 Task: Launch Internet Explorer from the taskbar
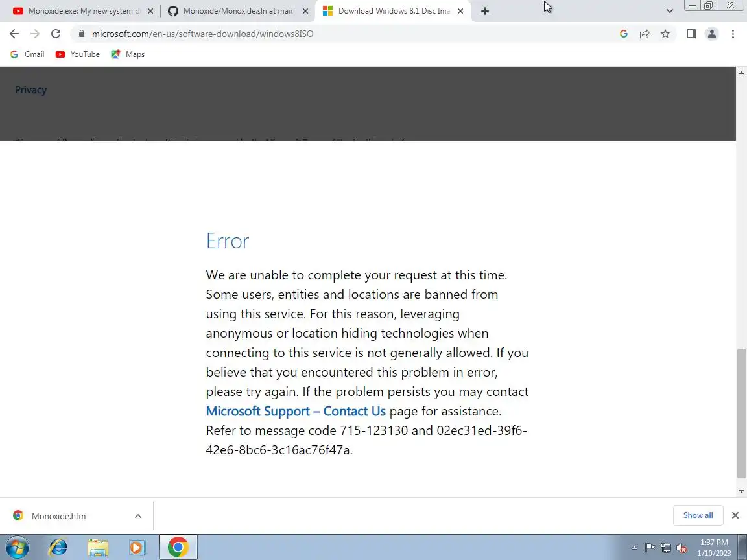point(58,548)
